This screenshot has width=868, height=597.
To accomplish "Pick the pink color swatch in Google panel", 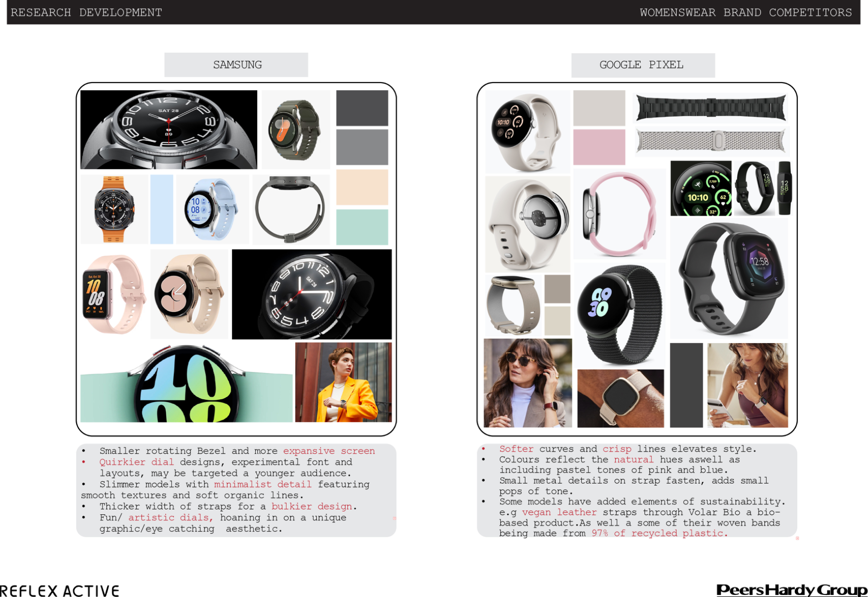I will pyautogui.click(x=599, y=147).
